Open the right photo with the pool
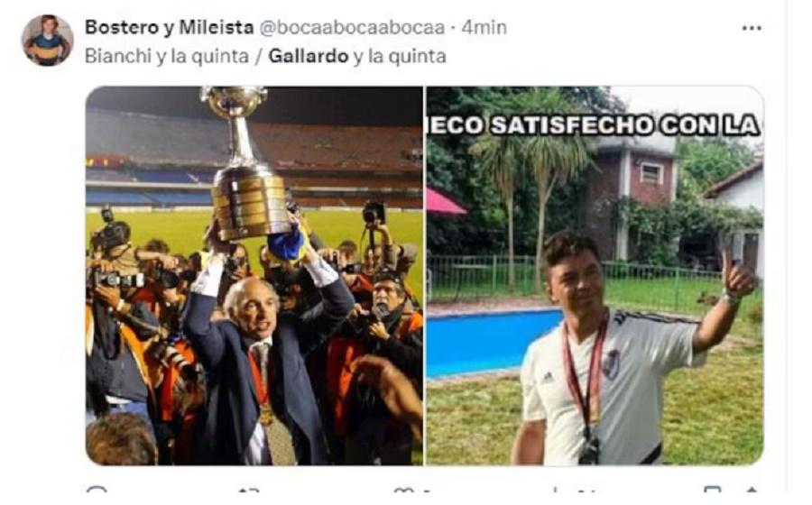Image resolution: width=812 pixels, height=505 pixels. click(595, 276)
